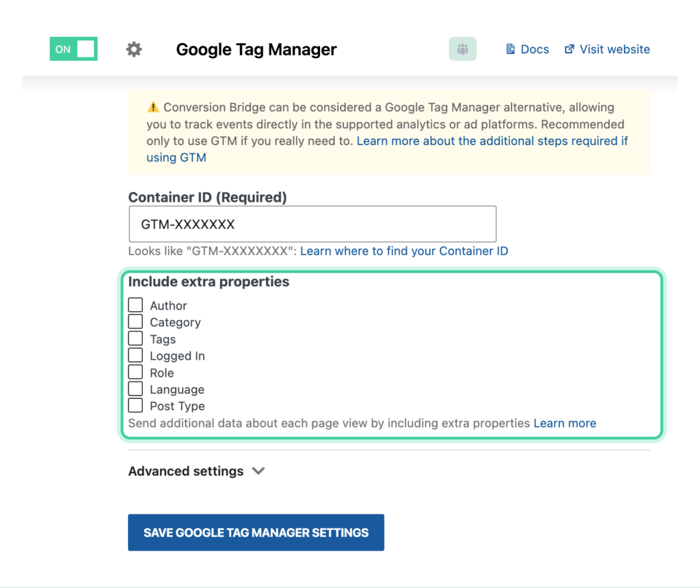Image resolution: width=700 pixels, height=588 pixels.
Task: Open the Visit website link
Action: click(607, 49)
